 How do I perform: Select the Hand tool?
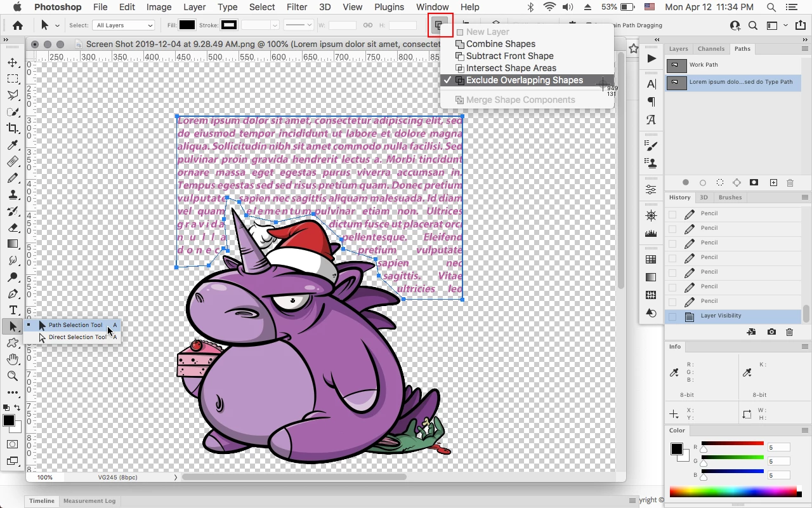pos(13,359)
